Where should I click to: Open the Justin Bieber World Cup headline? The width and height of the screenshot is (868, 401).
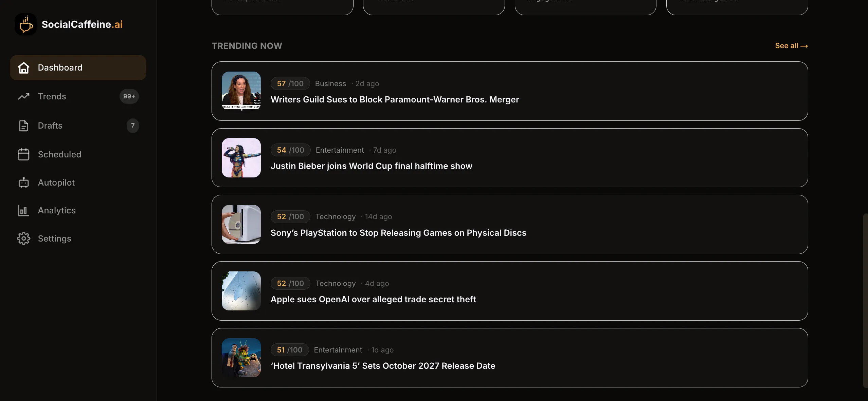371,166
